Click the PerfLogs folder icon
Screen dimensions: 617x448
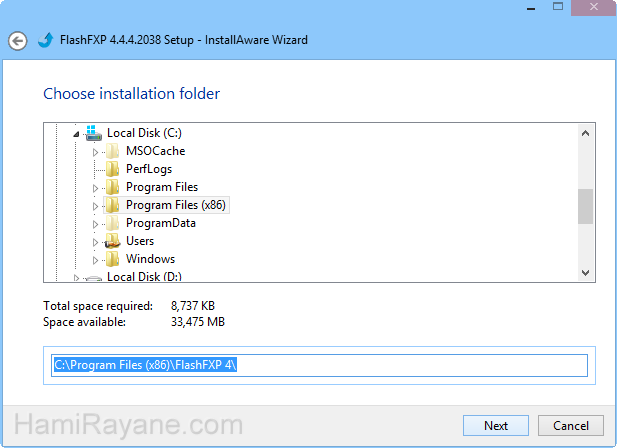[113, 169]
